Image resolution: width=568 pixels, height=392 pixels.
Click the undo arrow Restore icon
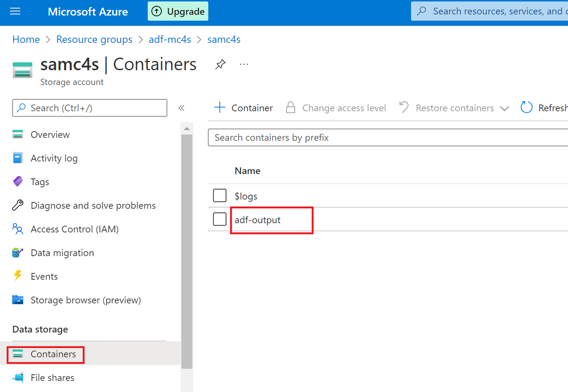(404, 107)
